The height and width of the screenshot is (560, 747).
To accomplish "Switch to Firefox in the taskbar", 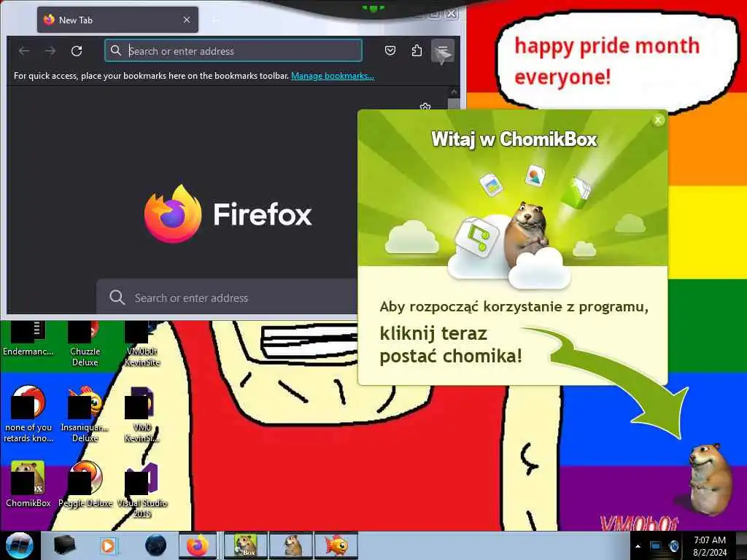I will tap(198, 545).
